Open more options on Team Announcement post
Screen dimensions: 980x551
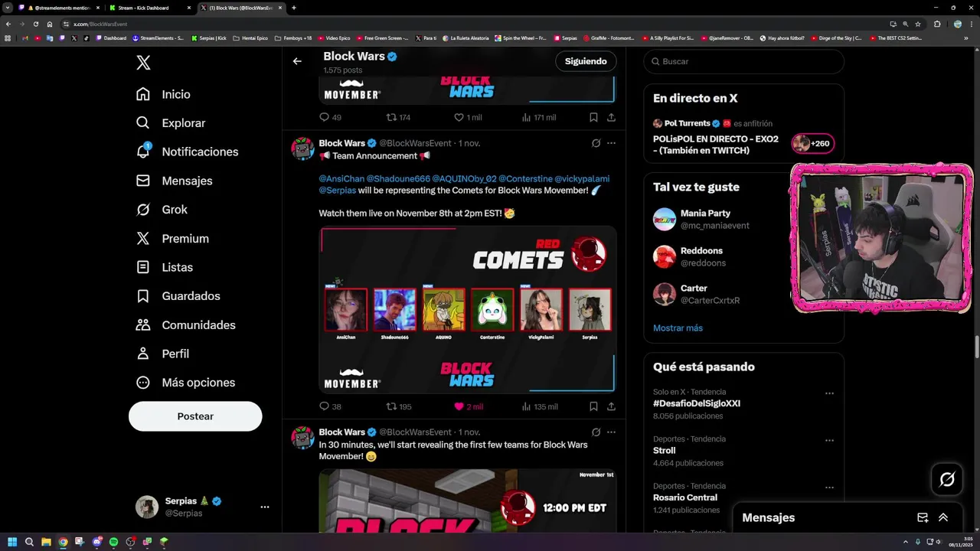pos(611,143)
